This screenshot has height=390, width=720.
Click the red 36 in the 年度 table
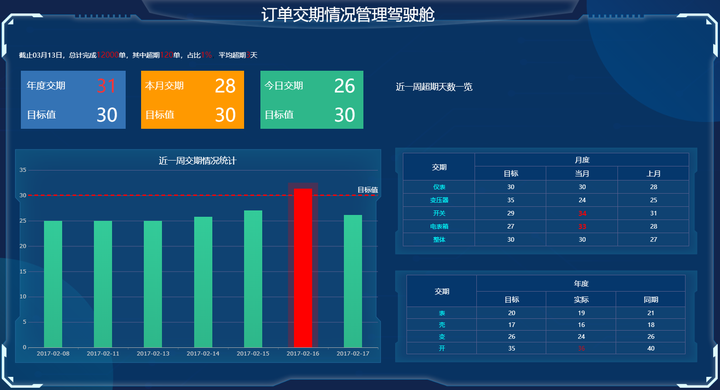click(581, 349)
